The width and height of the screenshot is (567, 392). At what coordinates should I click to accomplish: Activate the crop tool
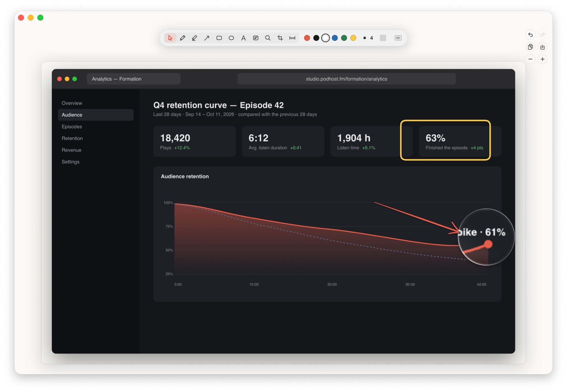point(280,38)
